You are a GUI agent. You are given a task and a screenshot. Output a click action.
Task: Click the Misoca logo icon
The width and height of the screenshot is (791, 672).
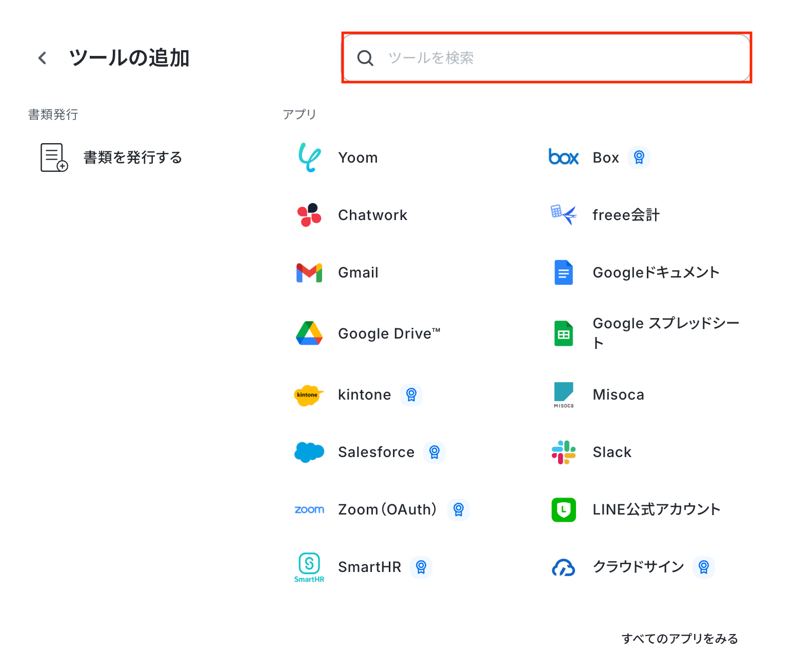564,394
